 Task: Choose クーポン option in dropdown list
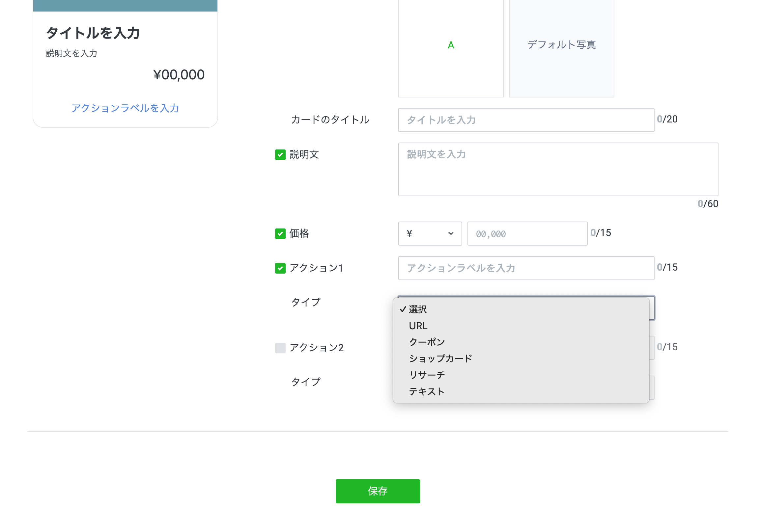(x=427, y=342)
